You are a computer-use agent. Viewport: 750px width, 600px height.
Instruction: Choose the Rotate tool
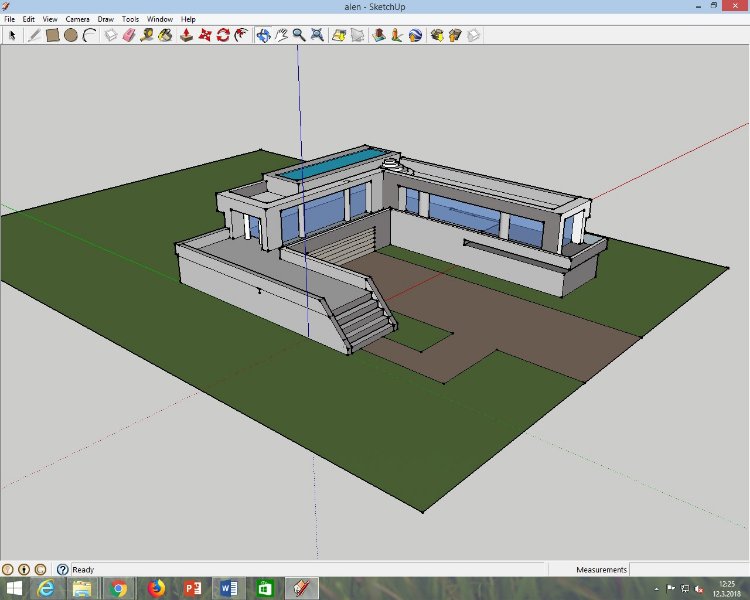(223, 35)
